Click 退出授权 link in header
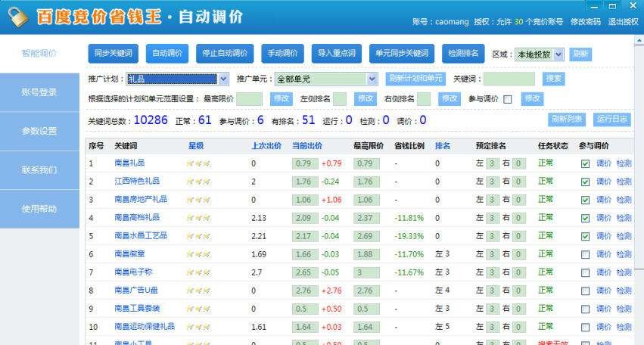The width and height of the screenshot is (644, 345). tap(623, 22)
